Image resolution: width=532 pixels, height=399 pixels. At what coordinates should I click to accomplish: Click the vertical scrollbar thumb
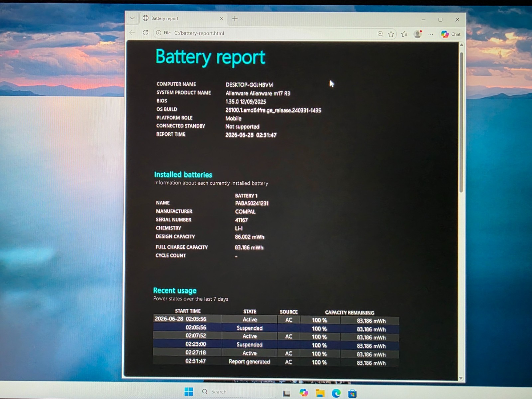[x=461, y=122]
